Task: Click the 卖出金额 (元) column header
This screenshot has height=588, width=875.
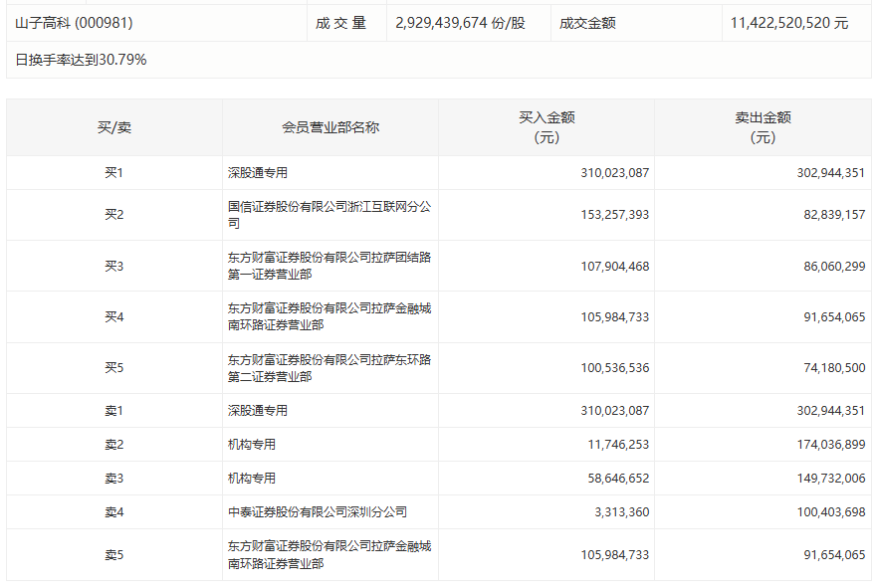Action: click(x=763, y=127)
